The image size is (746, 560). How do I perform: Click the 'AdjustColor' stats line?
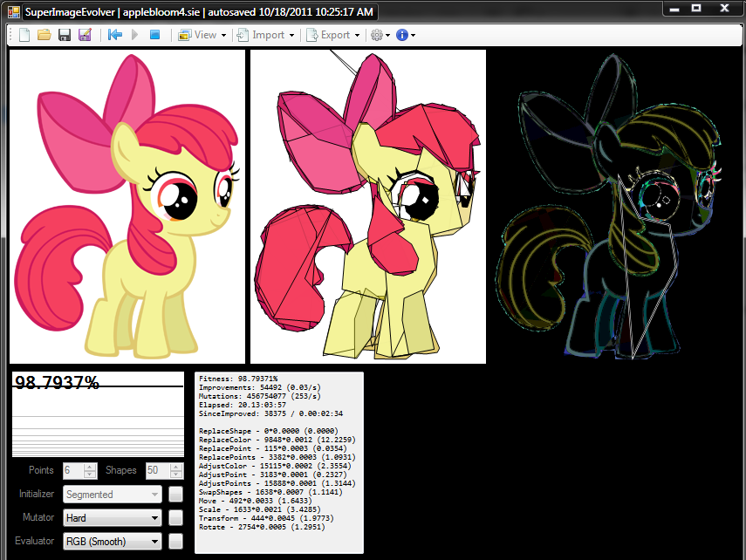[x=275, y=467]
